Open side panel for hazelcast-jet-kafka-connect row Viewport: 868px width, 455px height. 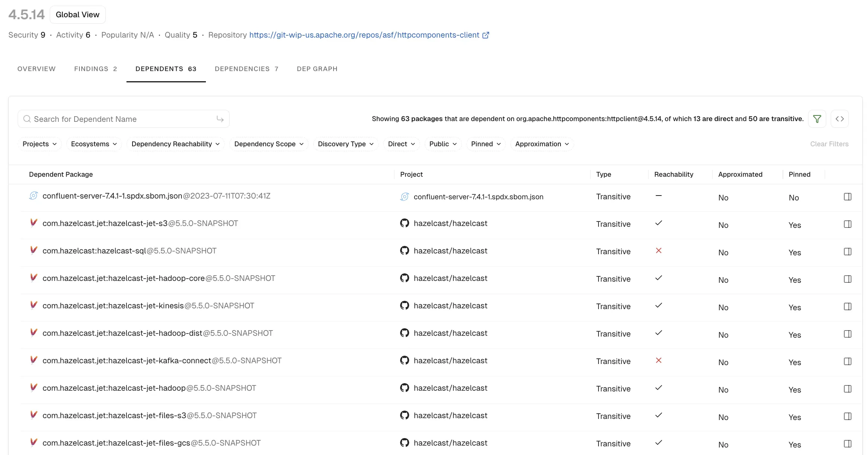847,361
